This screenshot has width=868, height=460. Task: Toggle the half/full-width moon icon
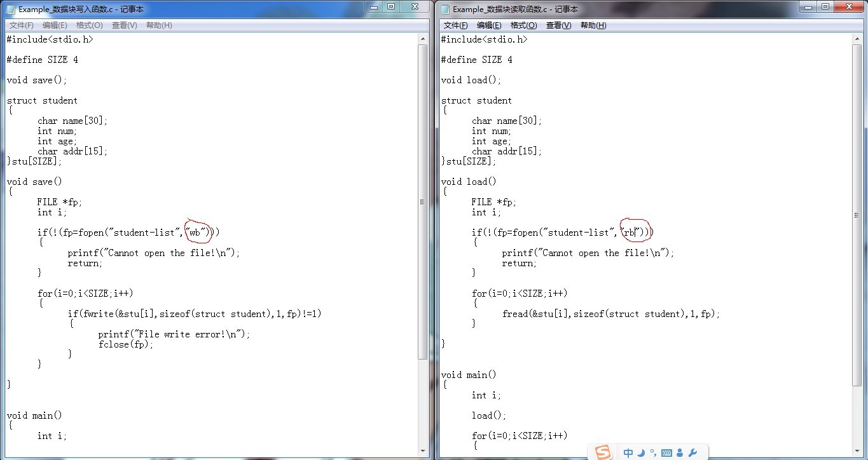coord(641,453)
